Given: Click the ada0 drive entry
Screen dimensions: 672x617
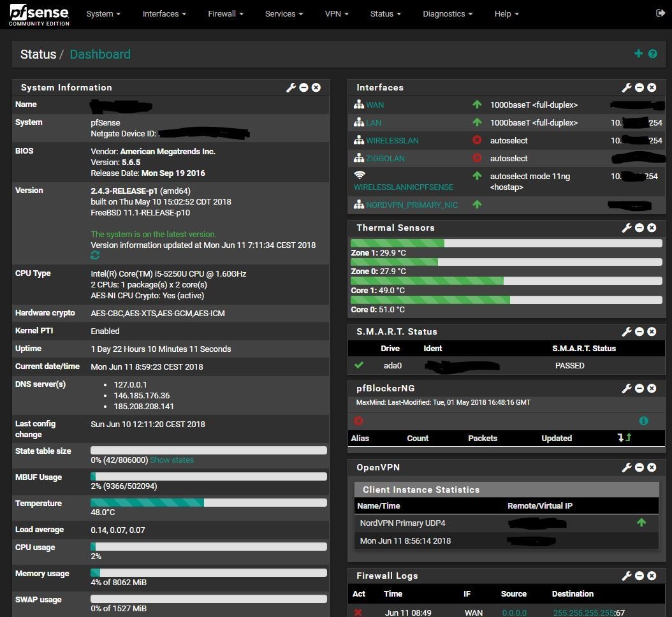Looking at the screenshot, I should [393, 365].
